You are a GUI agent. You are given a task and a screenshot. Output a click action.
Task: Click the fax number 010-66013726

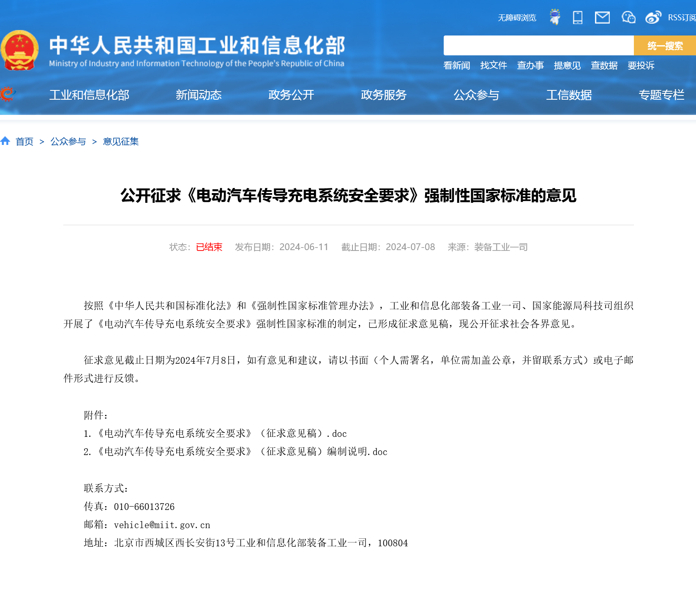[144, 507]
